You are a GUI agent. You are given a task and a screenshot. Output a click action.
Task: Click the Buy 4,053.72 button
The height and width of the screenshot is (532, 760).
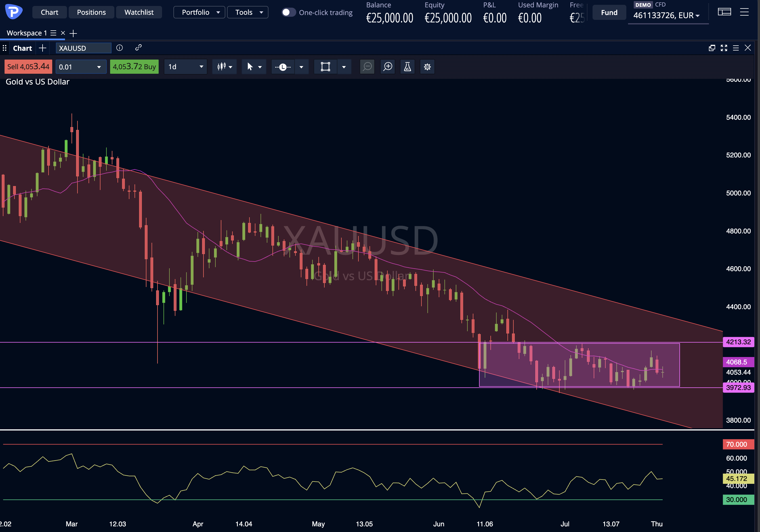[135, 67]
